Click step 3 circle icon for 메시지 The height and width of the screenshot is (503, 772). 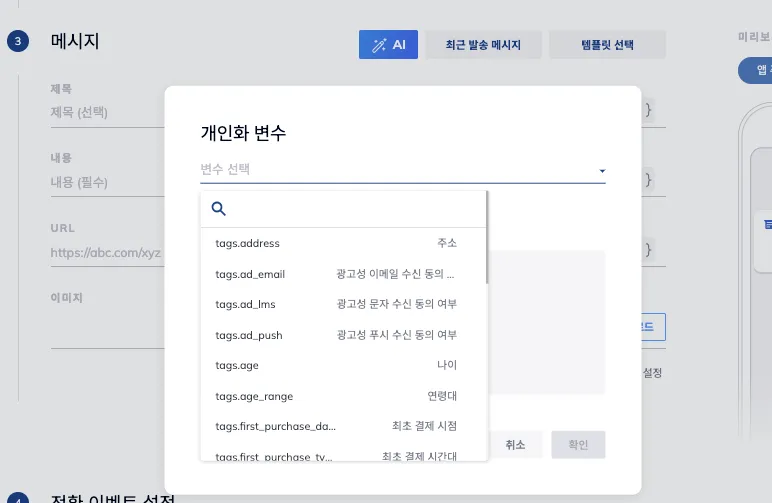coord(18,41)
